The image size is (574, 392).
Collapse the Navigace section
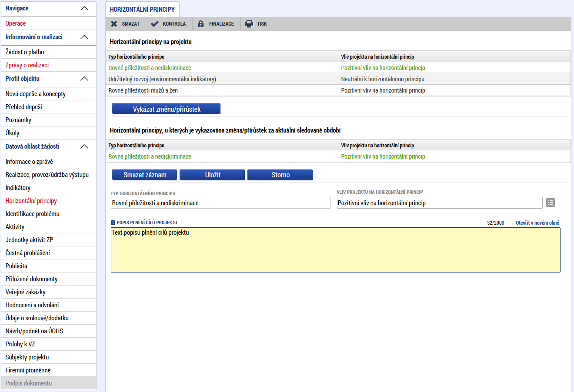(84, 9)
